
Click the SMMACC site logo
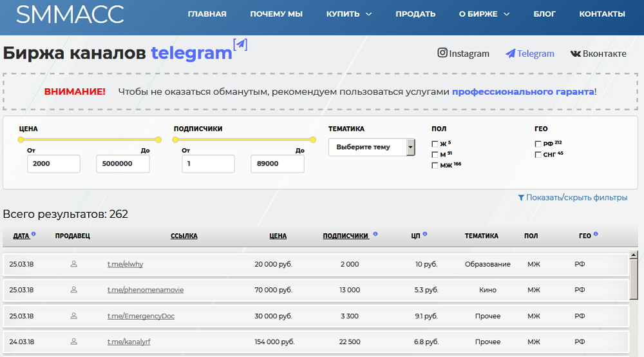tap(70, 14)
